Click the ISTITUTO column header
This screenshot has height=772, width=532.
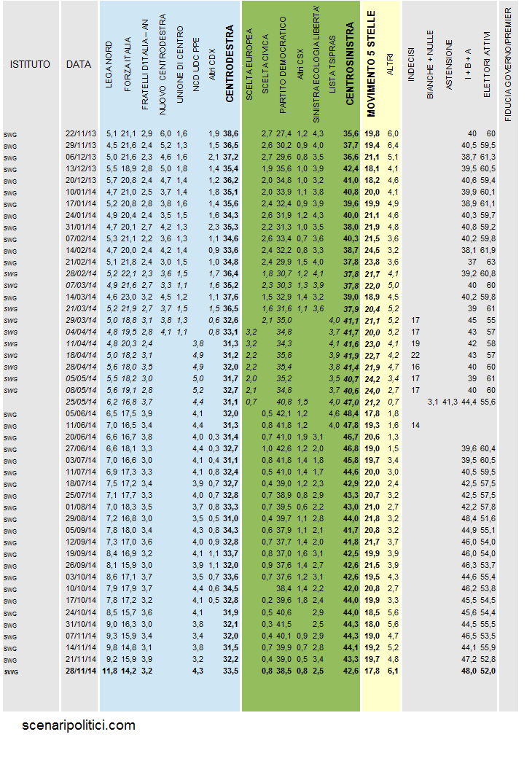click(30, 64)
